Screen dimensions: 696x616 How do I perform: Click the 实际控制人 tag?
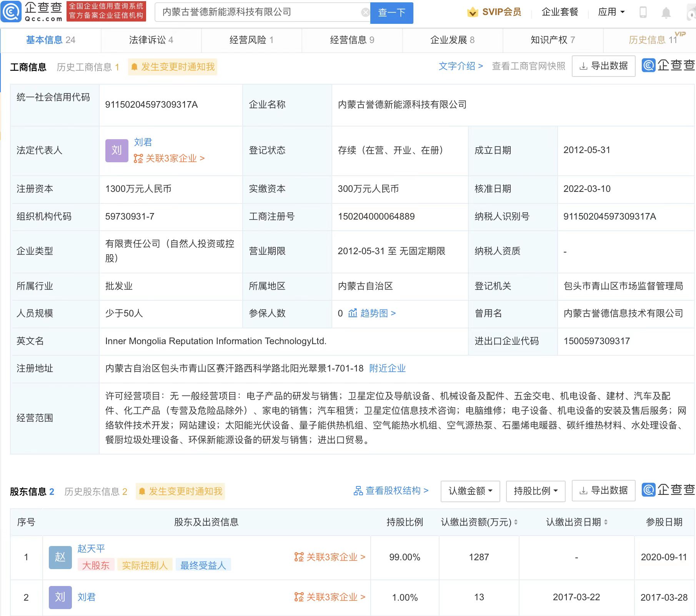pyautogui.click(x=145, y=565)
